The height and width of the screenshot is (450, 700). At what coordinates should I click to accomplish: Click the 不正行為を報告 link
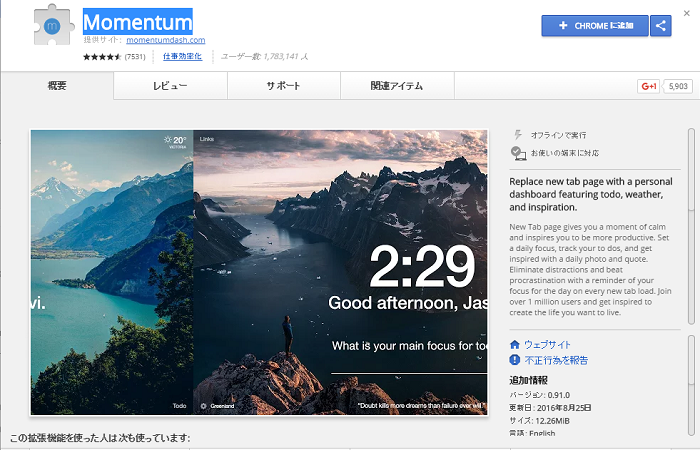tap(556, 360)
